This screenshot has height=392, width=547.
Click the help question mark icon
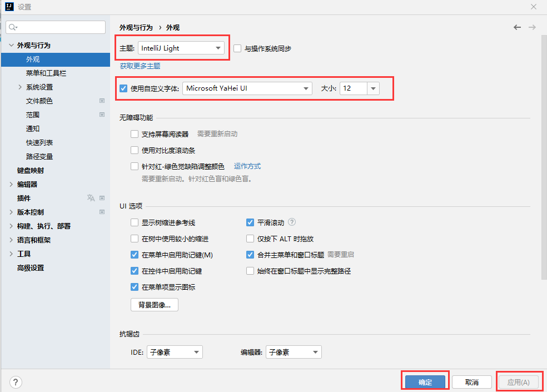[16, 382]
